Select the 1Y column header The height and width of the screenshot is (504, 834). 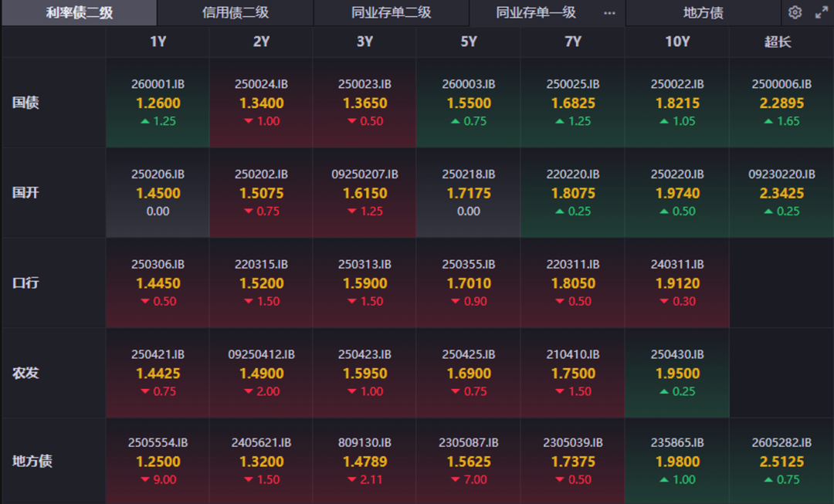click(158, 42)
